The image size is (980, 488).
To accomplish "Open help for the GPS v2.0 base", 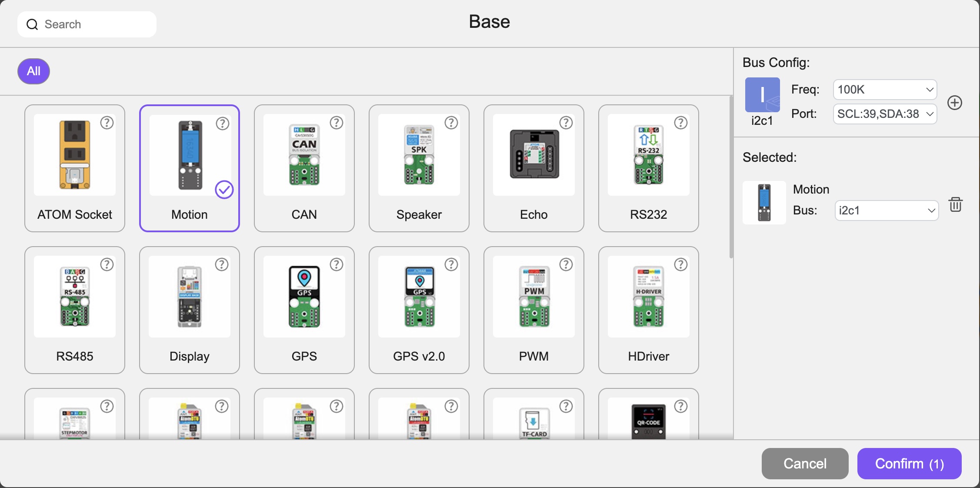I will click(451, 264).
